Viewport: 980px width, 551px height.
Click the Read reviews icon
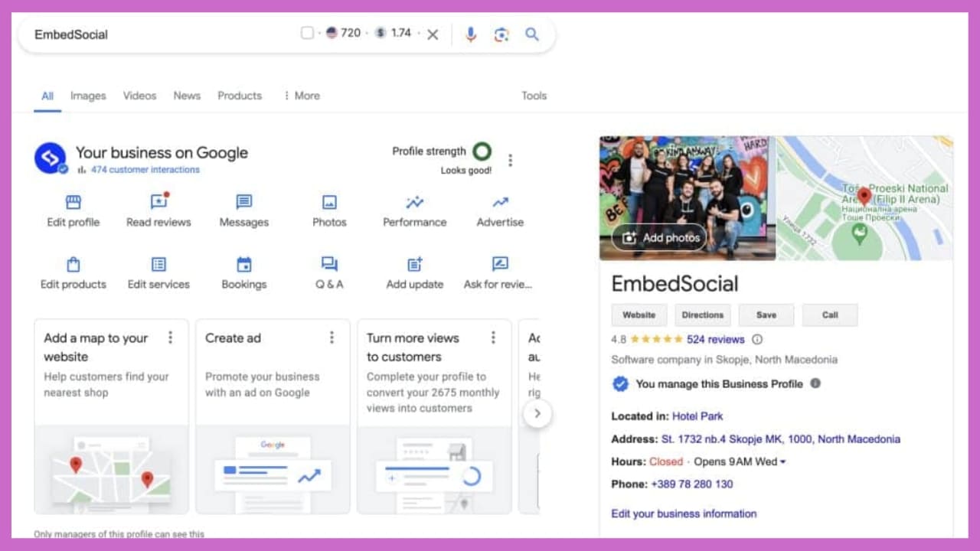click(158, 201)
